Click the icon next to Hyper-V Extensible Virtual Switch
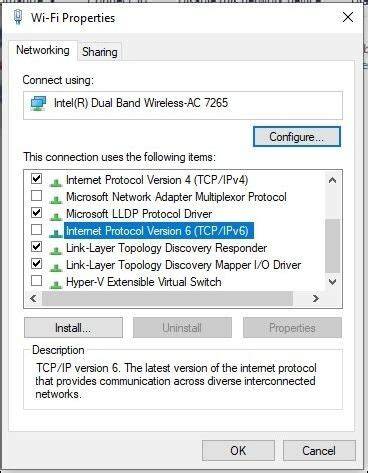The width and height of the screenshot is (368, 473). pyautogui.click(x=56, y=284)
